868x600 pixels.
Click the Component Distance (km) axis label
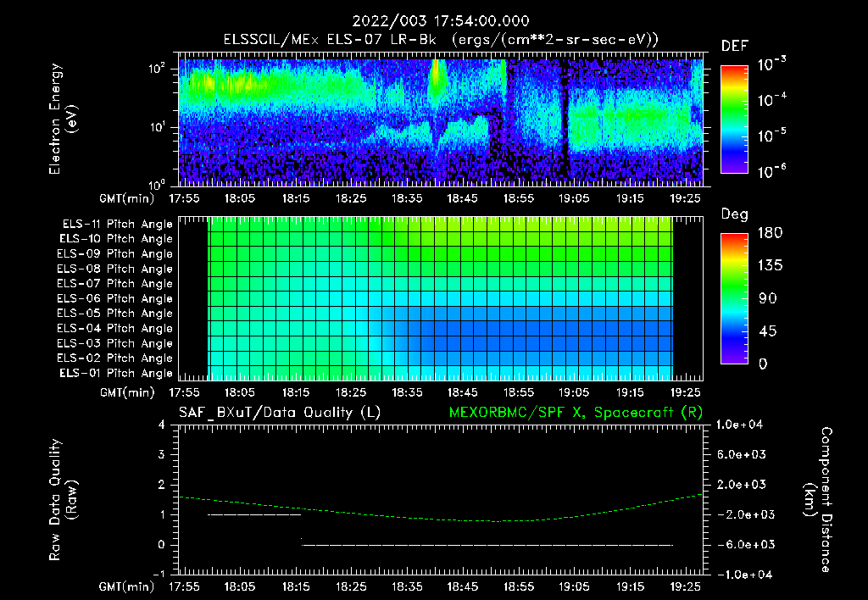point(818,500)
